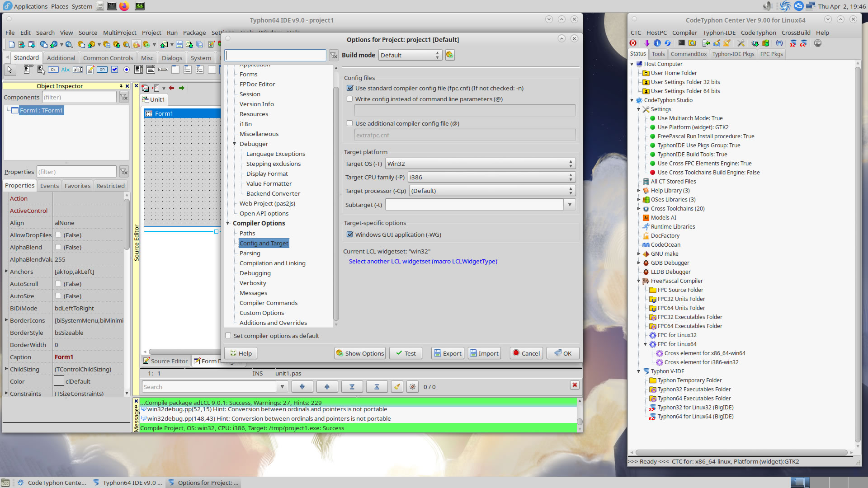Click the clear filter icon next to options search
This screenshot has width=868, height=488.
(x=334, y=55)
